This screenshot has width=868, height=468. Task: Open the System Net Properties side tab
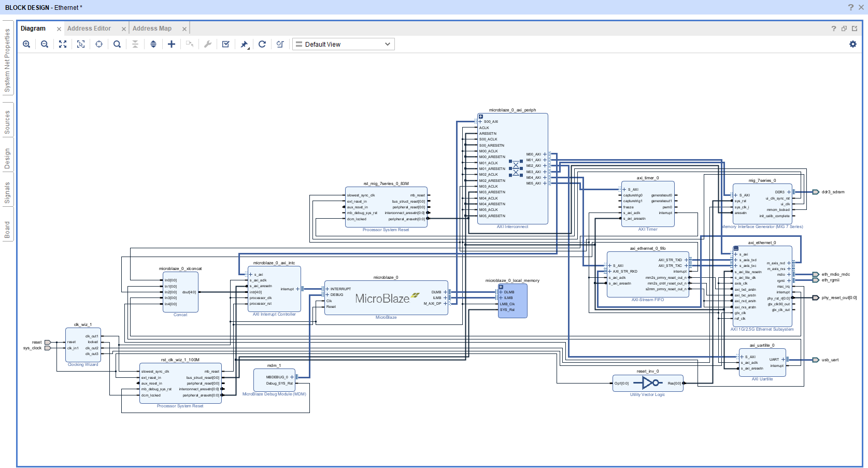7,60
